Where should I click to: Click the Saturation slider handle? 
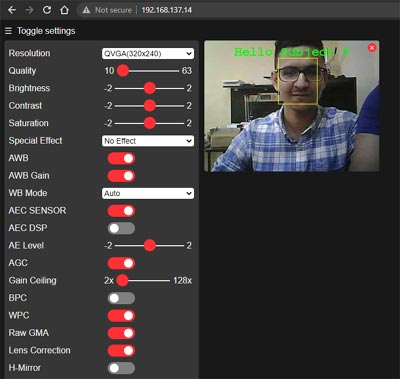150,123
